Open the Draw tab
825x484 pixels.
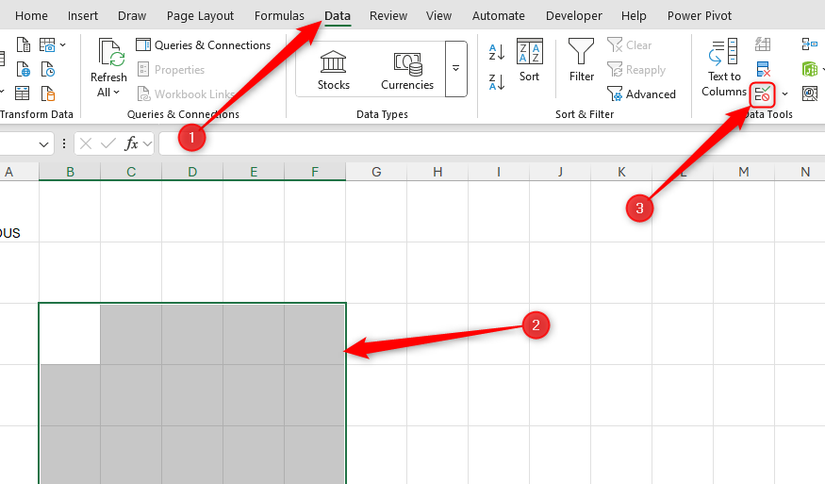(132, 16)
